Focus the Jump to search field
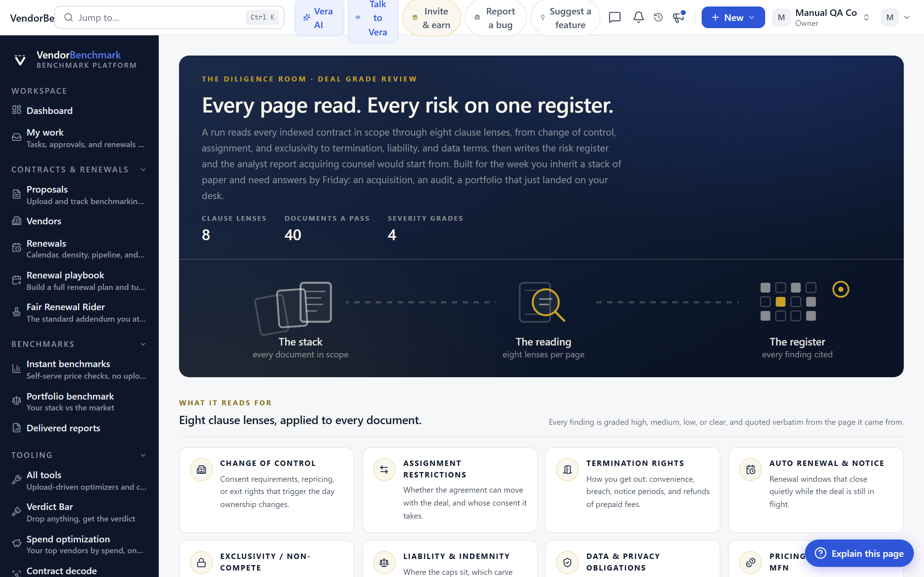 169,18
